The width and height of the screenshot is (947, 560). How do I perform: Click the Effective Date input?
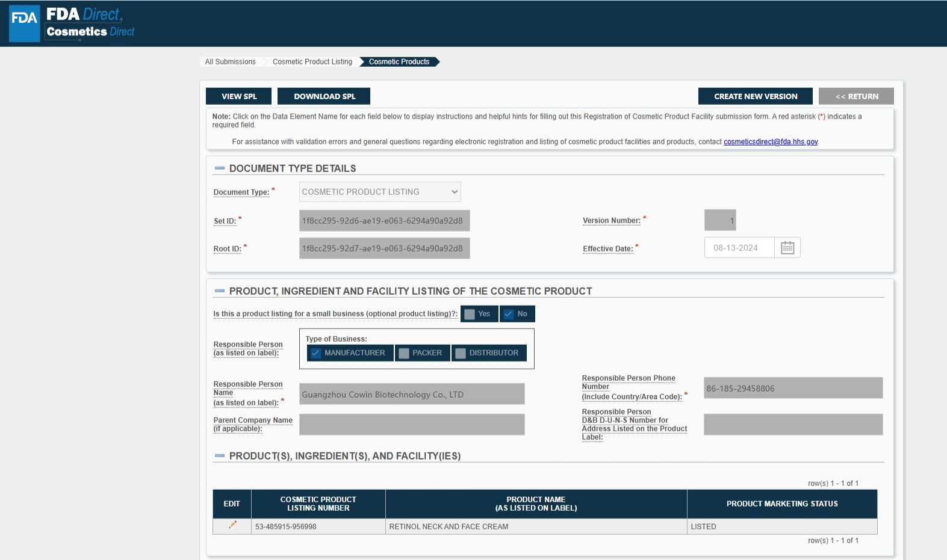[x=739, y=248]
